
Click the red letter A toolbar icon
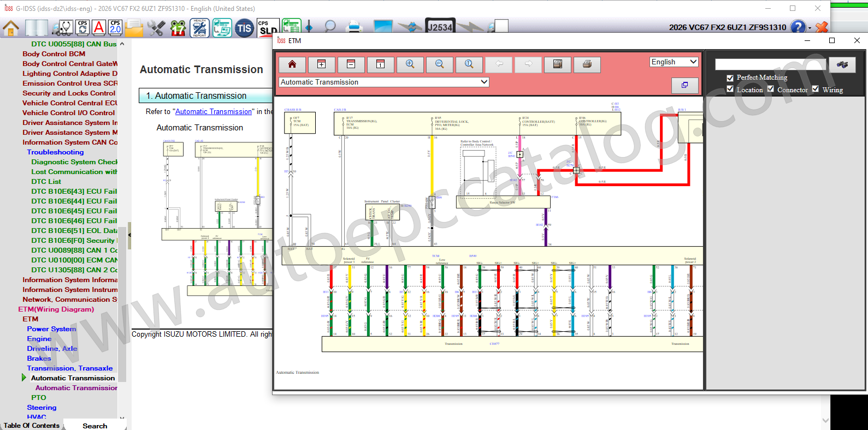pos(99,28)
